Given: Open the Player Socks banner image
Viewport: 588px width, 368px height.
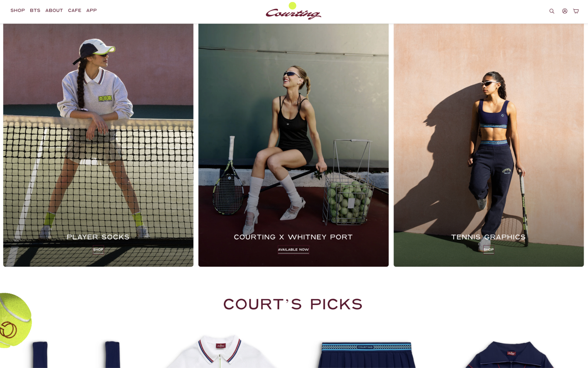Looking at the screenshot, I should pyautogui.click(x=98, y=145).
